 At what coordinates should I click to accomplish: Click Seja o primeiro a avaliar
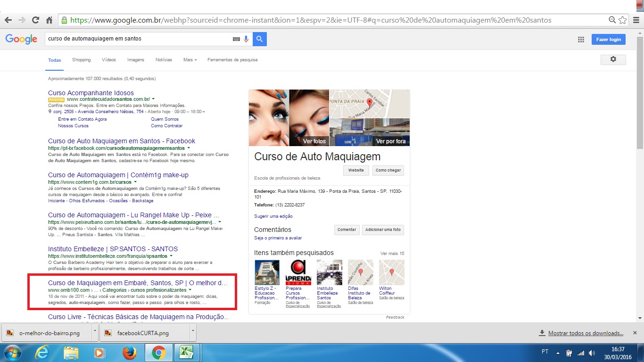pos(278,238)
